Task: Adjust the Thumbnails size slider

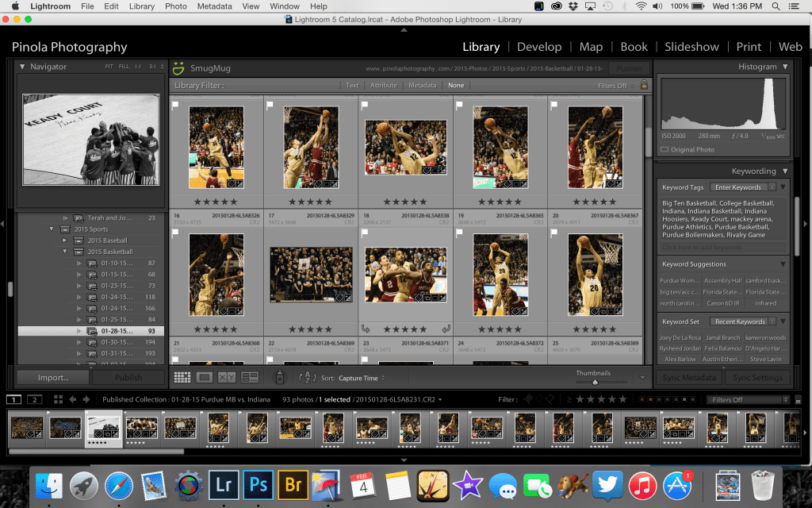Action: [x=595, y=382]
